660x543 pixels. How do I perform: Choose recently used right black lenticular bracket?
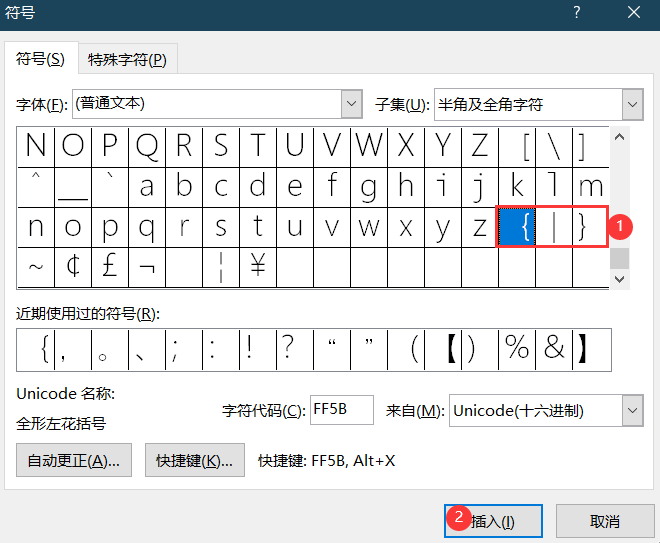[591, 350]
